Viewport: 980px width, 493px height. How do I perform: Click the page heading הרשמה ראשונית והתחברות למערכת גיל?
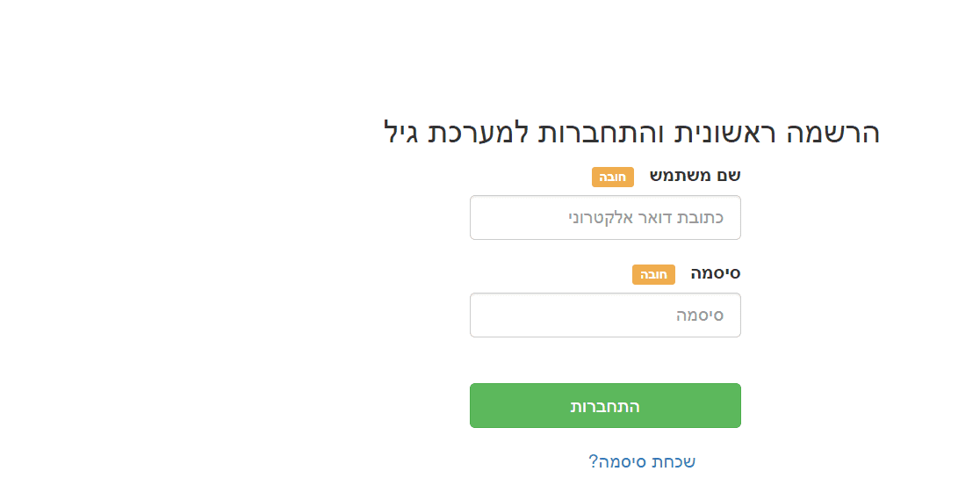click(x=631, y=133)
